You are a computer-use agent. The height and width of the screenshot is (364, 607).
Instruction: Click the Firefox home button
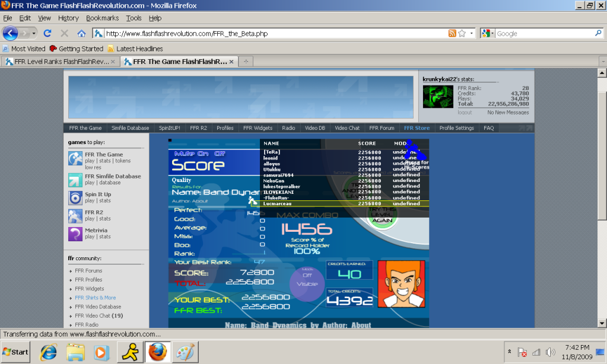pos(81,34)
